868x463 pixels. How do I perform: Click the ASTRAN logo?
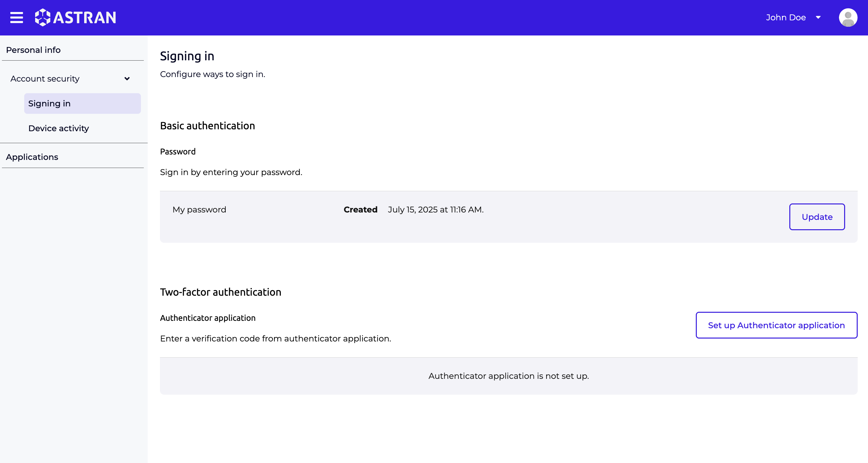coord(75,17)
